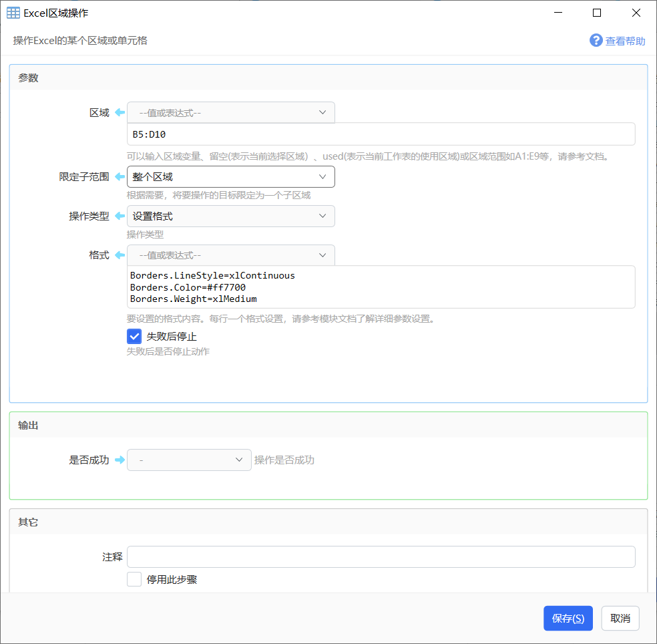Click the 参数 section header
657x644 pixels.
328,78
